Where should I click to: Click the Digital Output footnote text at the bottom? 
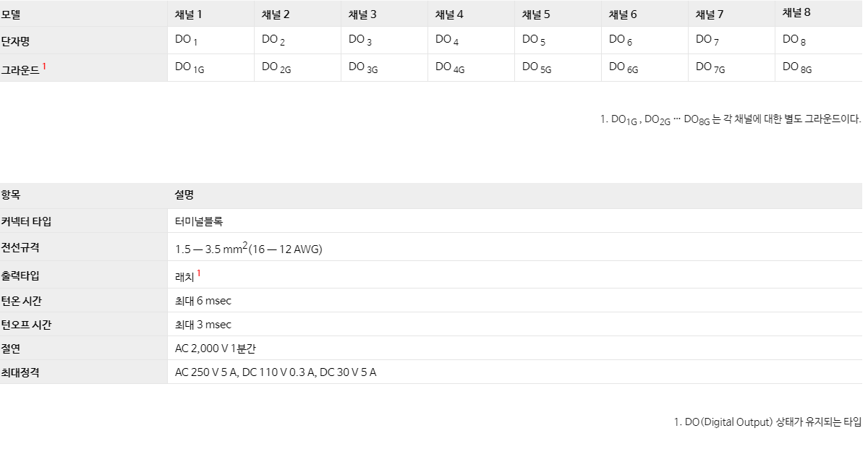tap(767, 422)
